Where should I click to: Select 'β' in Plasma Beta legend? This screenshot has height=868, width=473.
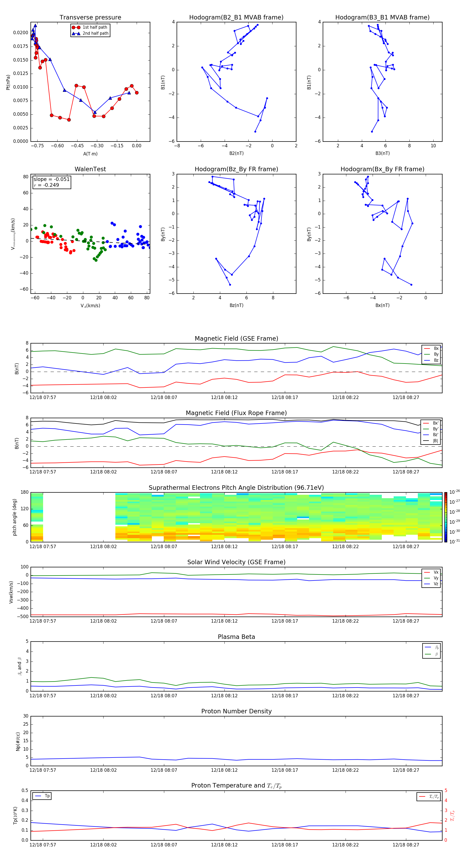tap(431, 654)
